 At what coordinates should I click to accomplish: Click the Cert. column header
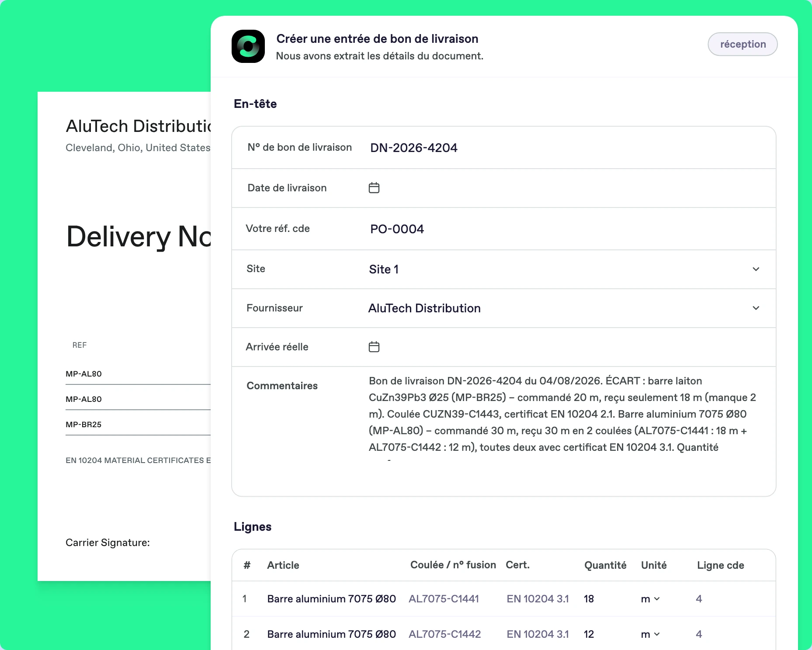coord(517,565)
